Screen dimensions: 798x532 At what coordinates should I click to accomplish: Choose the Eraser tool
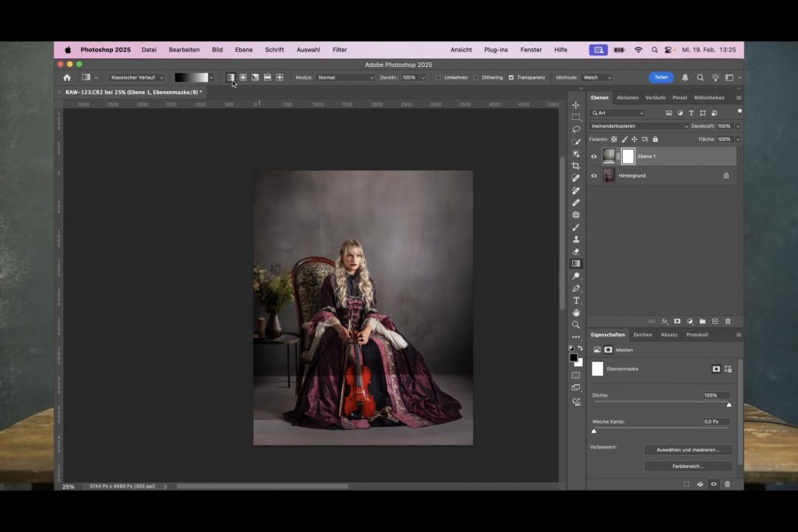(576, 252)
